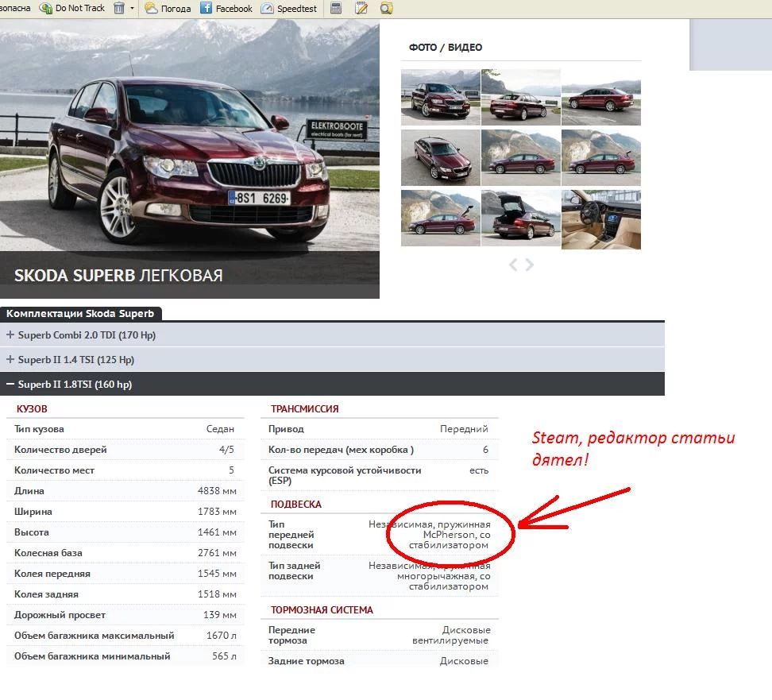
Task: Click the ТРАНСМИССИЯ section heading
Action: (305, 409)
